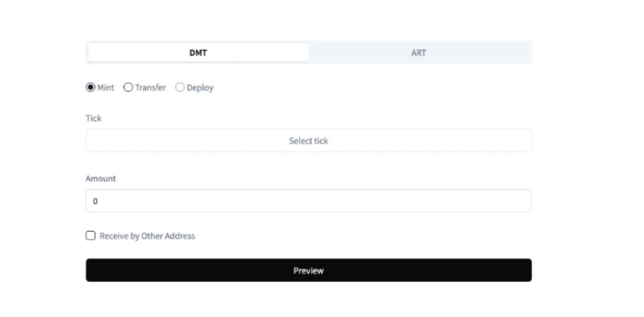This screenshot has width=644, height=317.
Task: Open the Select tick dropdown
Action: coord(309,141)
